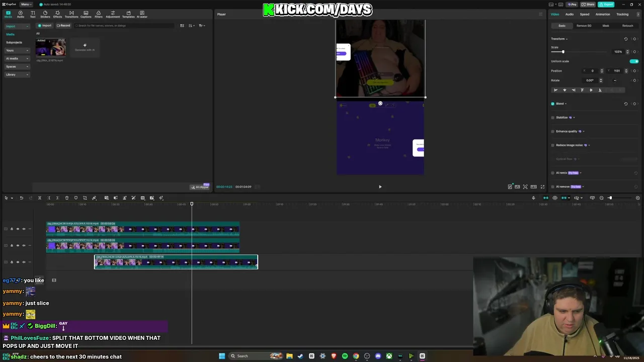Select the Remove BG sub-tab
Viewport: 644px width, 362px height.
pyautogui.click(x=584, y=26)
